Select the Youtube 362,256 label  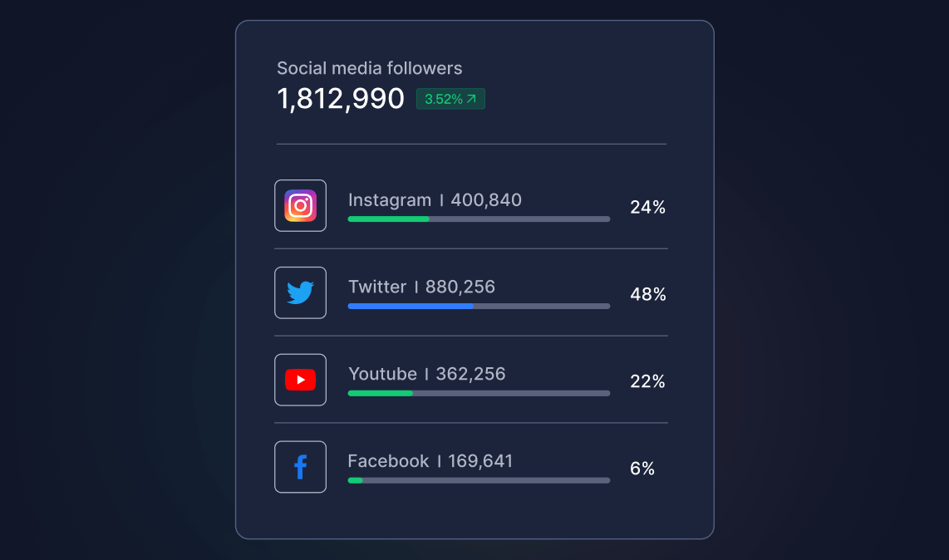pyautogui.click(x=426, y=374)
